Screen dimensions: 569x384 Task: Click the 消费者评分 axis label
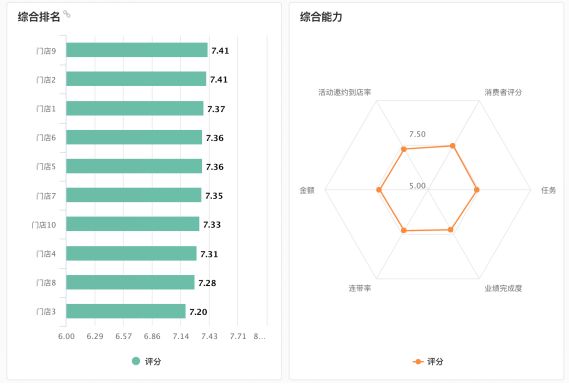[503, 93]
